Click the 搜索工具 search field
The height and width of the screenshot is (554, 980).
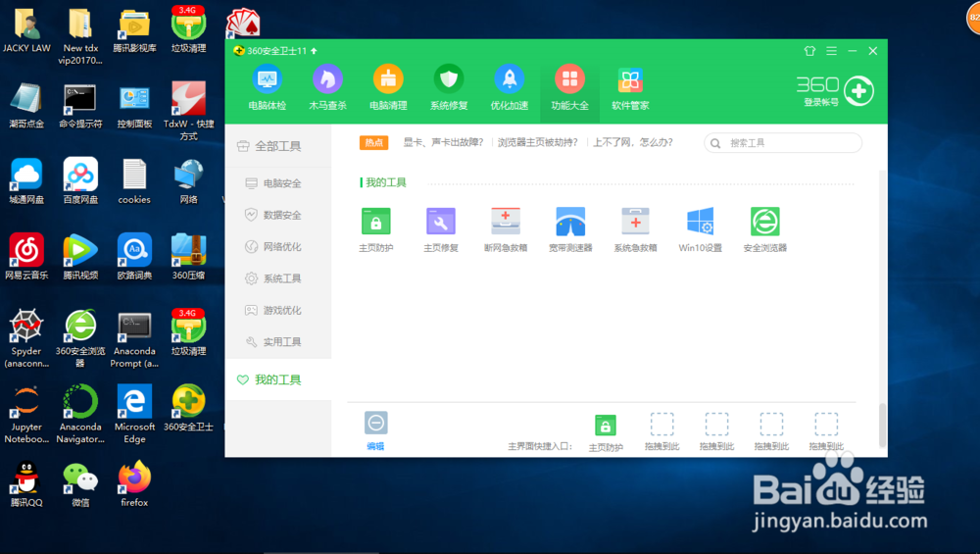click(782, 143)
